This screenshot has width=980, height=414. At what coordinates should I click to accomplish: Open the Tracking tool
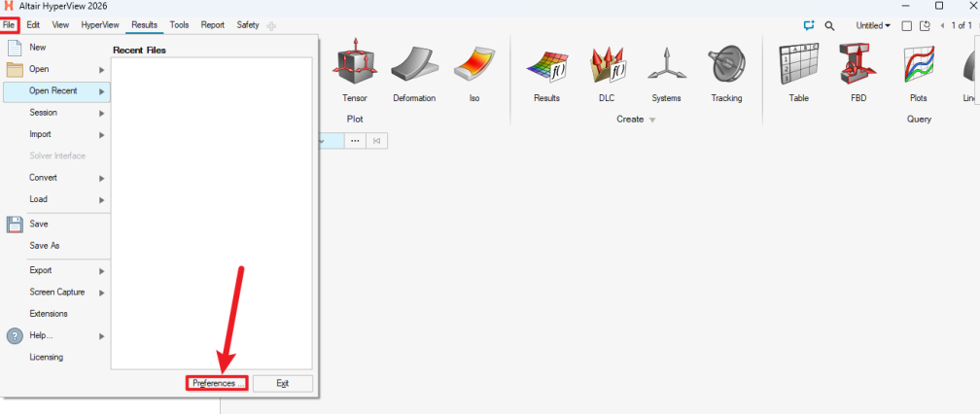(x=726, y=66)
